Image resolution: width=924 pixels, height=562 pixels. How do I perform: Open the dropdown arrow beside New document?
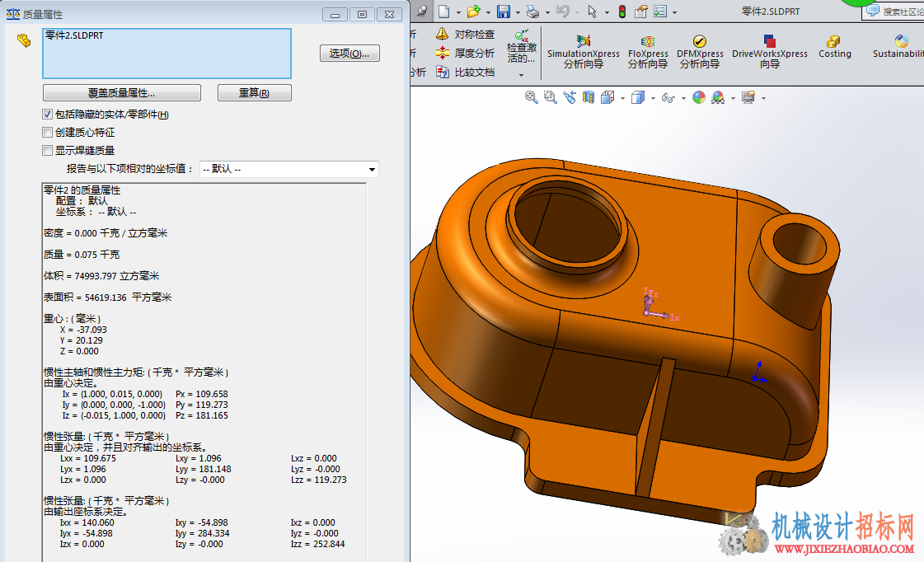[458, 12]
